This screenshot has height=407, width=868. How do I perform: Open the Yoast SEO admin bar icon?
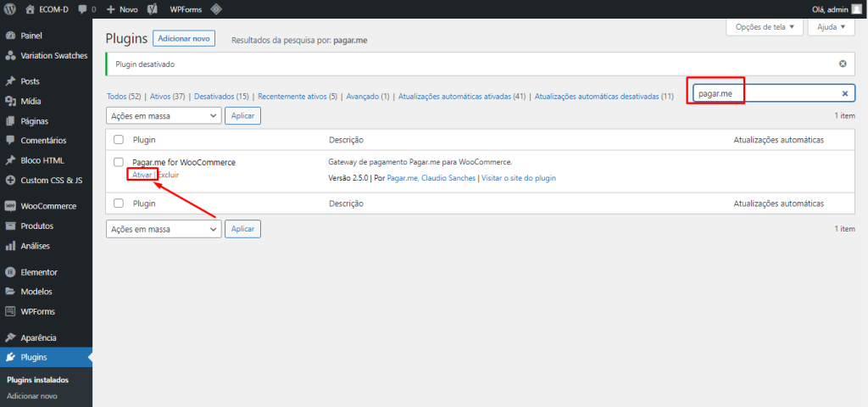pyautogui.click(x=154, y=9)
